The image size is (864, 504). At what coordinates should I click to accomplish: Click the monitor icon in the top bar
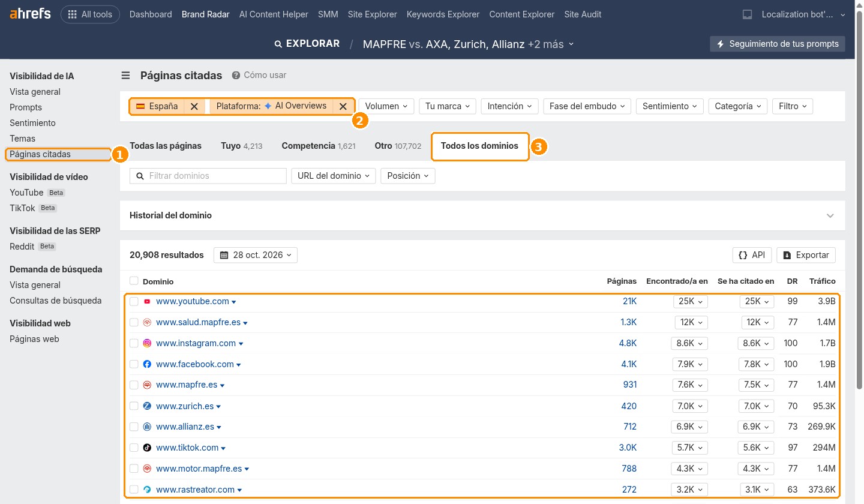tap(747, 14)
